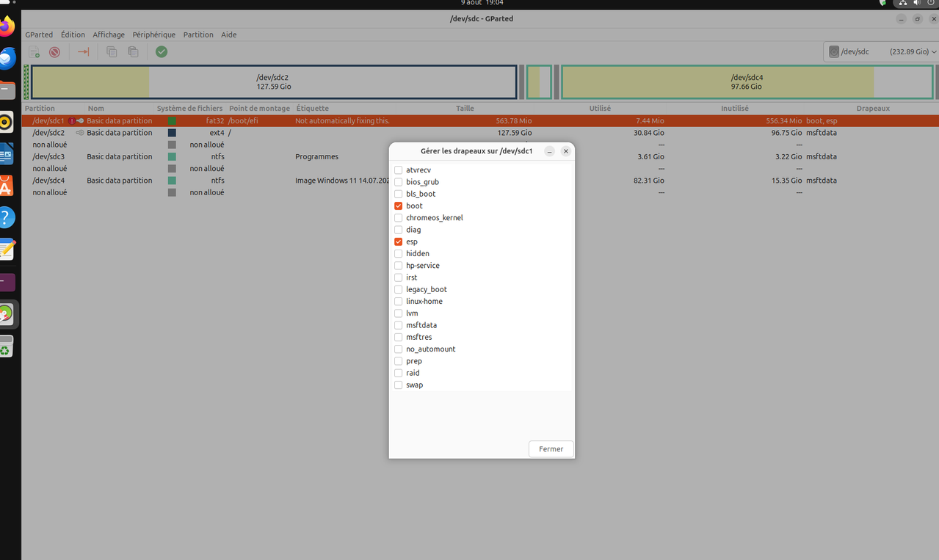
Task: Open the /dev/sdc device selector dropdown
Action: pyautogui.click(x=881, y=52)
